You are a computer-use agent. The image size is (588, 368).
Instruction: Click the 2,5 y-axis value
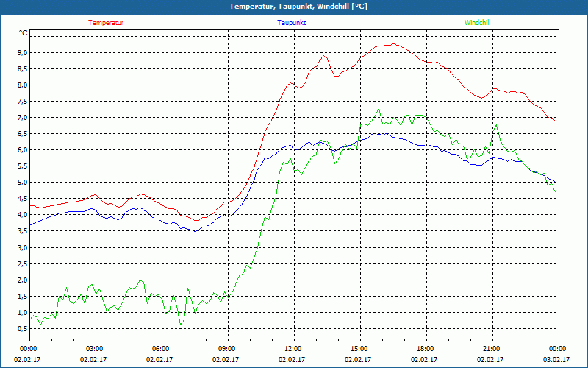(x=24, y=263)
